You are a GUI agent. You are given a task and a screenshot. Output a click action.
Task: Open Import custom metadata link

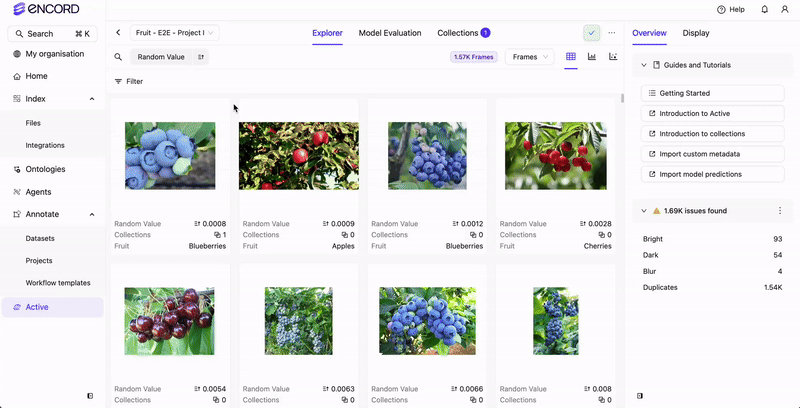pos(712,154)
